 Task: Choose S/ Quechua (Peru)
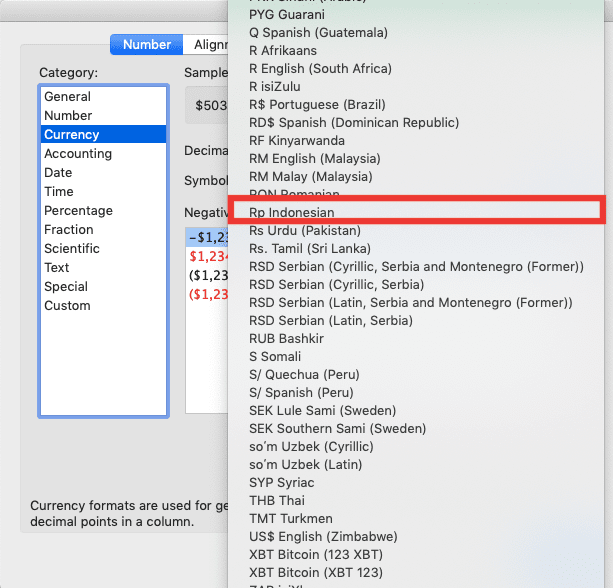[x=416, y=374]
